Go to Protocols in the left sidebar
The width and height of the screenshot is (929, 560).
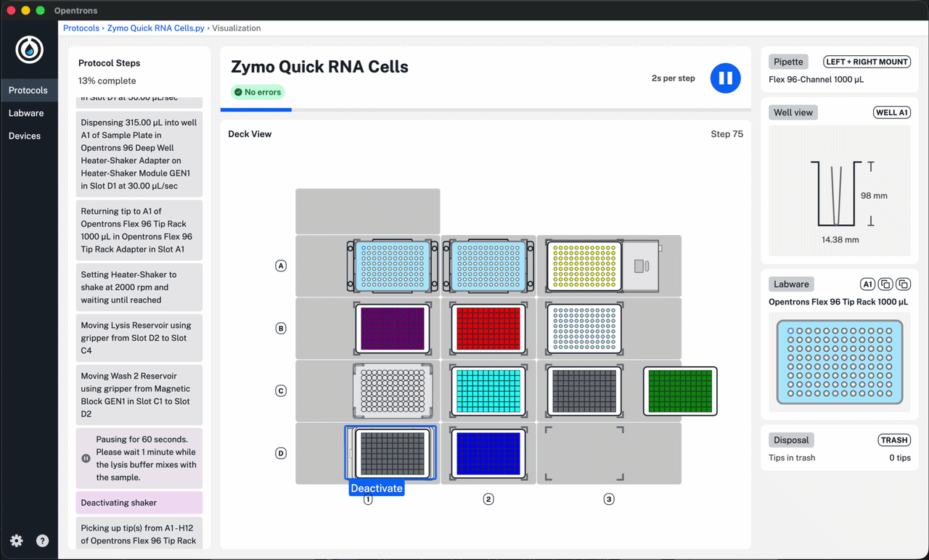pyautogui.click(x=28, y=90)
